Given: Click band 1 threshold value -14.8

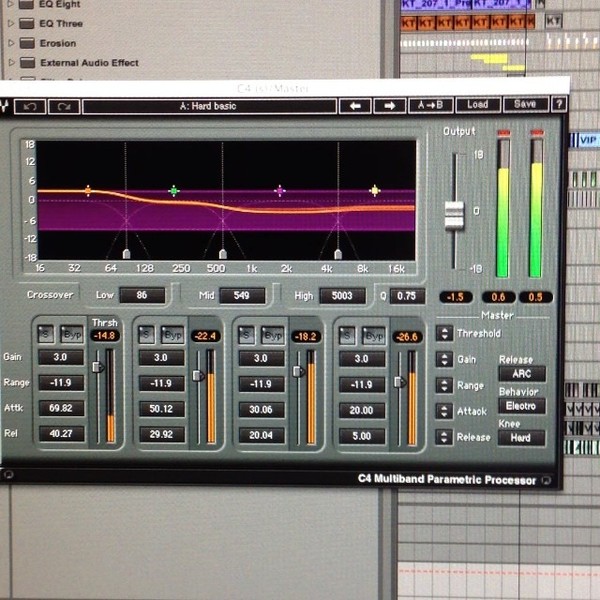Looking at the screenshot, I should point(105,336).
